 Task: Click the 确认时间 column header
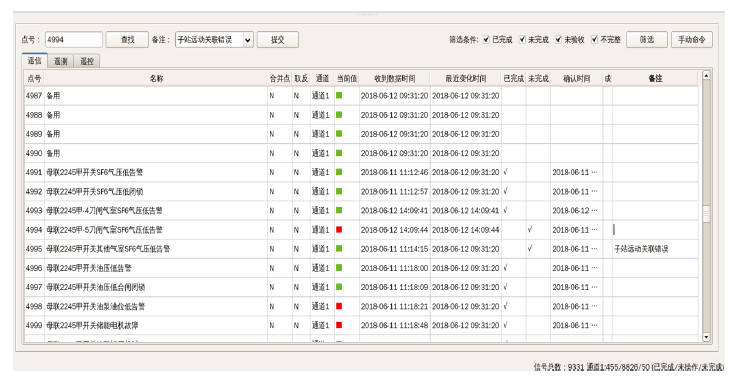[577, 78]
